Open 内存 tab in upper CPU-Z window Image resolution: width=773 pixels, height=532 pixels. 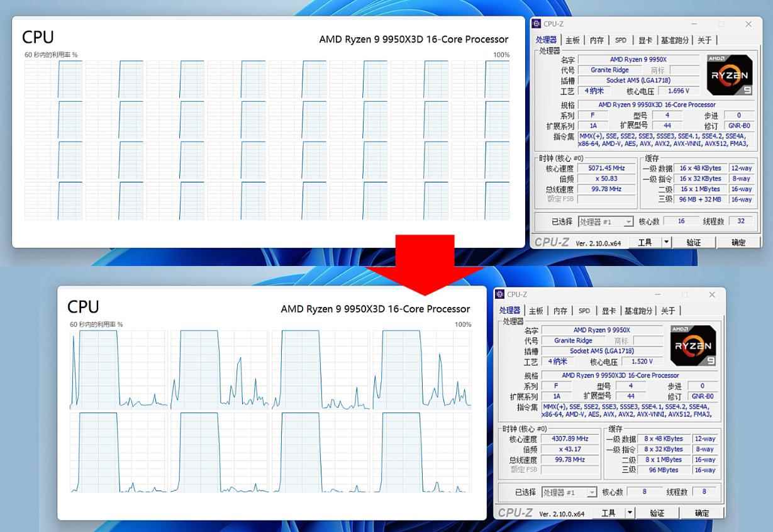pyautogui.click(x=597, y=40)
